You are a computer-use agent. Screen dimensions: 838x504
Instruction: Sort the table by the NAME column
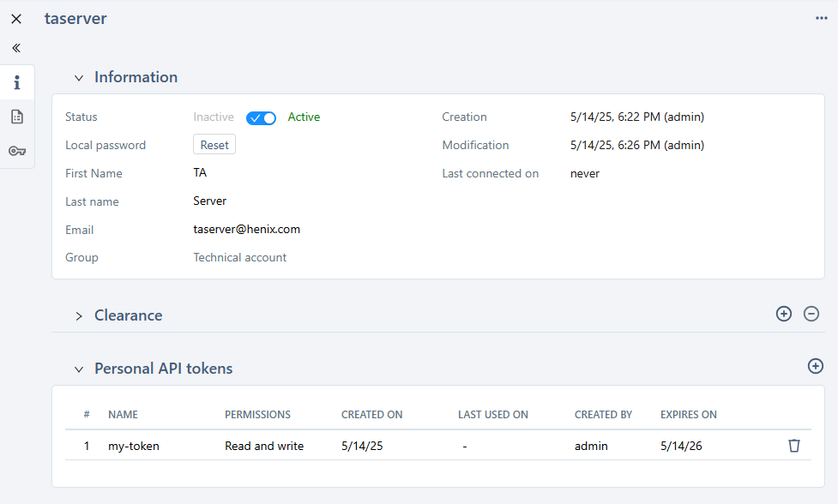[123, 414]
